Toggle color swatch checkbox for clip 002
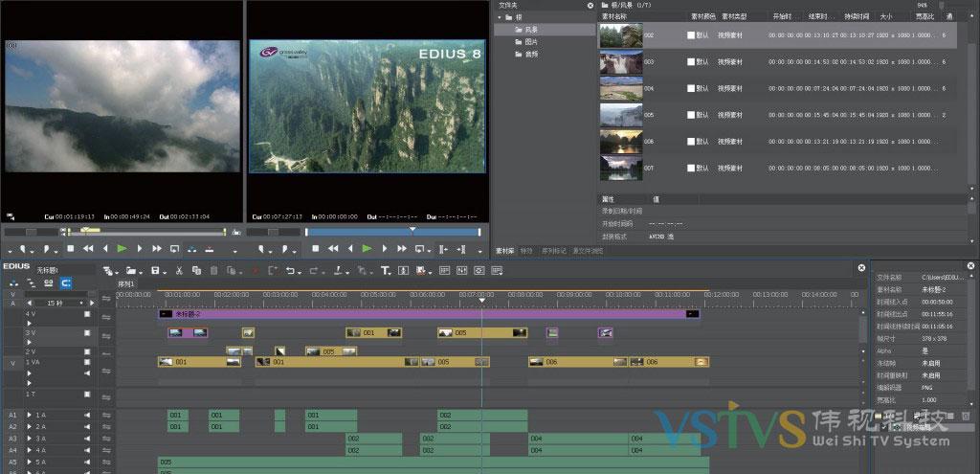The image size is (980, 474). (x=691, y=35)
